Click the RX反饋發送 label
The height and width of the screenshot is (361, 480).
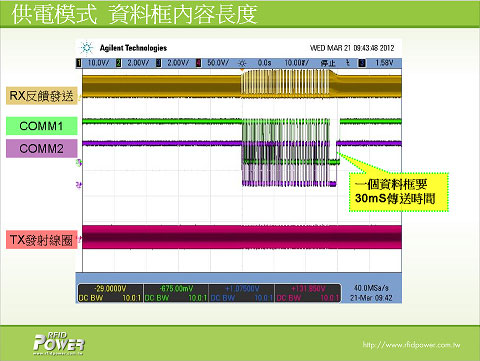42,96
